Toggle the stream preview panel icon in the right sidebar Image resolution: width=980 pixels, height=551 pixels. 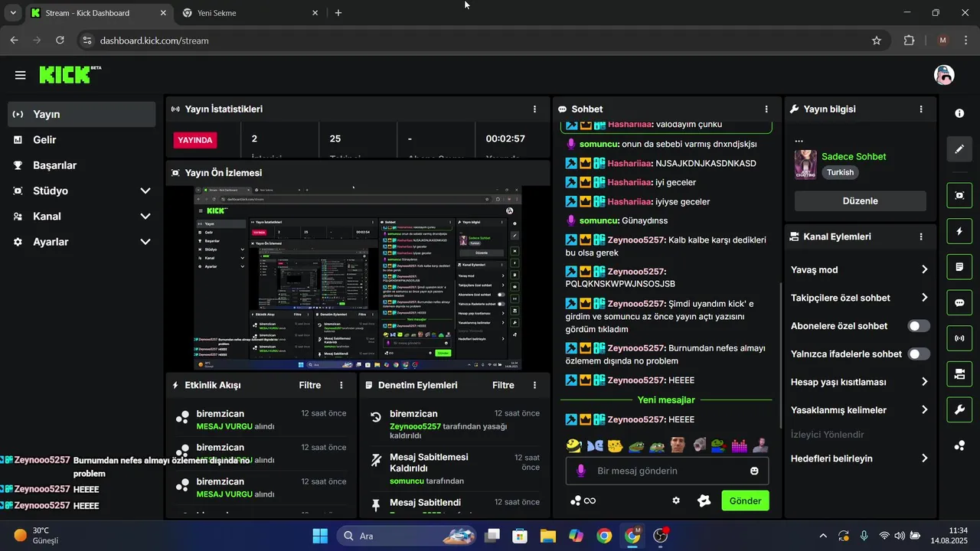coord(959,195)
